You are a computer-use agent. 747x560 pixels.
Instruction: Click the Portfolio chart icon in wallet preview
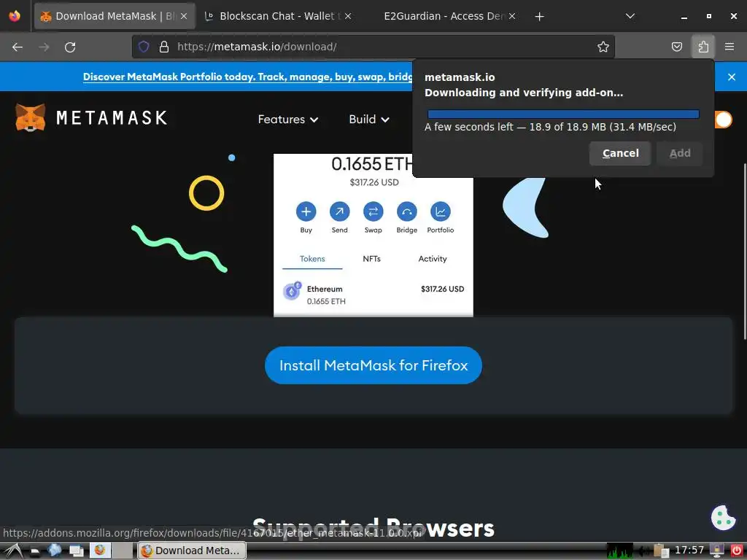pos(440,211)
